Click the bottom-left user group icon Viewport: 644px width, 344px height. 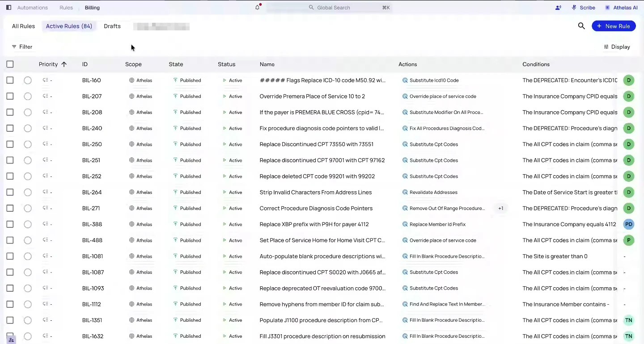coord(11,340)
